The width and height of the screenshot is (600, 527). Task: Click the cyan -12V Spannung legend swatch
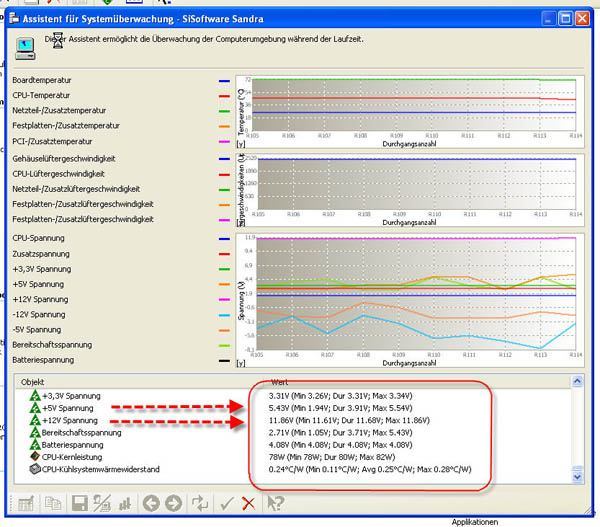point(224,315)
